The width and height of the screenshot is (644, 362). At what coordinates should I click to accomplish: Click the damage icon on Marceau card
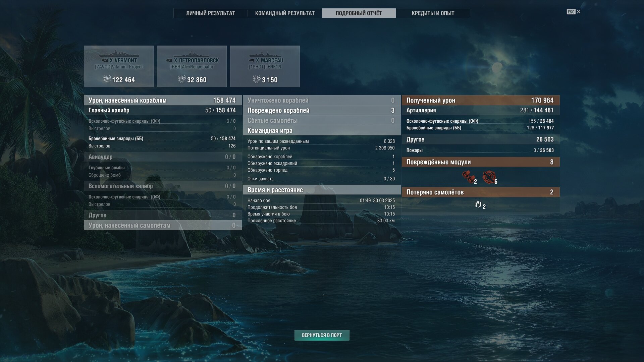click(x=256, y=79)
